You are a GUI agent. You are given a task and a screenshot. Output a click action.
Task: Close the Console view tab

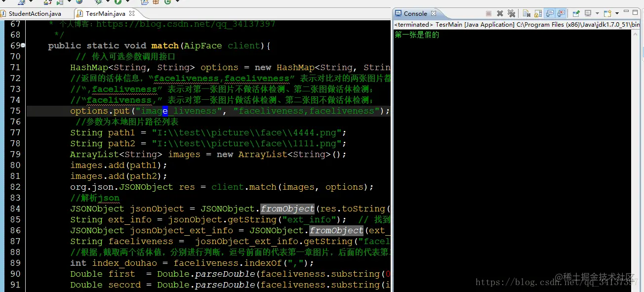[x=434, y=14]
